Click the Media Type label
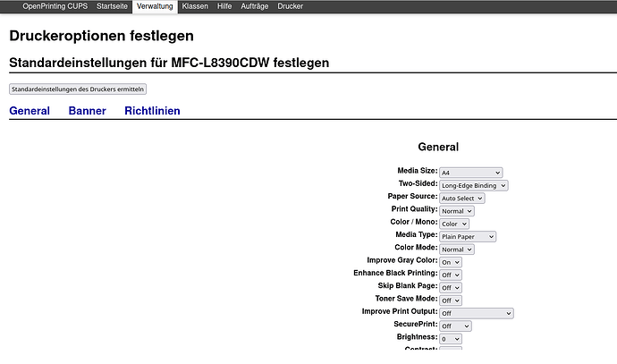Image resolution: width=617 pixels, height=364 pixels. [417, 234]
